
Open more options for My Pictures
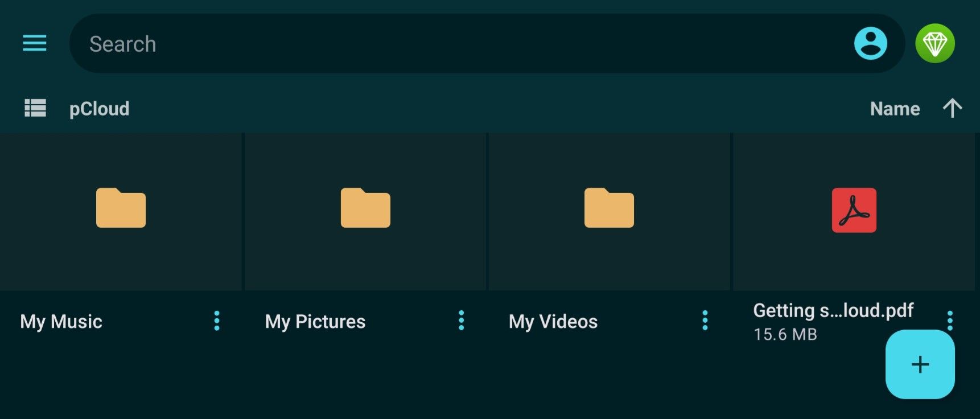pyautogui.click(x=462, y=321)
